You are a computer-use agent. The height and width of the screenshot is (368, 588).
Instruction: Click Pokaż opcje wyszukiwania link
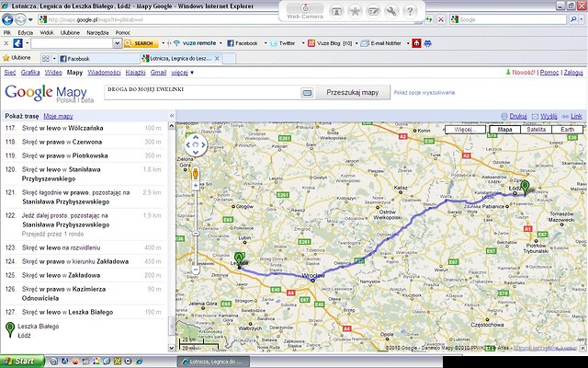tap(424, 92)
